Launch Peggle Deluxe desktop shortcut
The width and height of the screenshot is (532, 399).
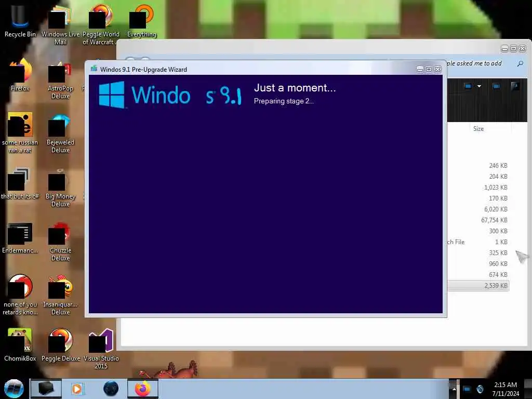coord(60,345)
